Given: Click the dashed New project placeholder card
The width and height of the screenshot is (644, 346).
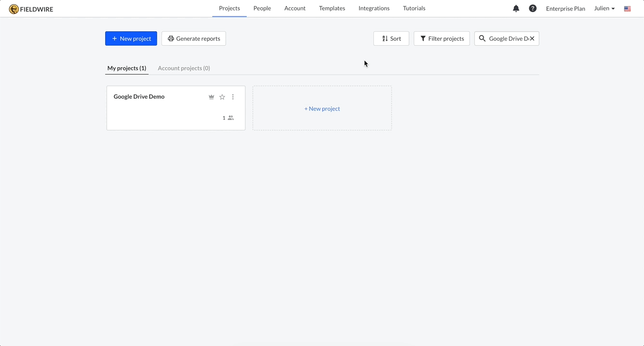Looking at the screenshot, I should pos(322,108).
